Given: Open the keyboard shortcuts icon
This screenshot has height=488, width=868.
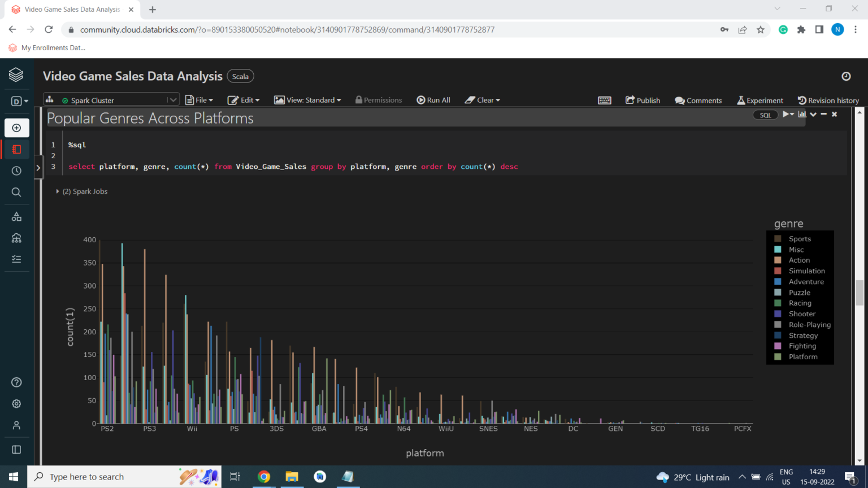Looking at the screenshot, I should [x=604, y=101].
